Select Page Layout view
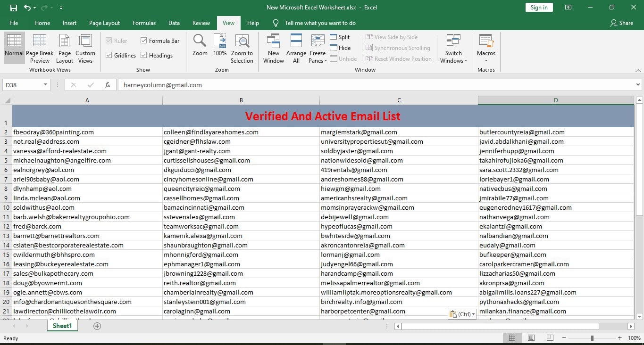This screenshot has height=345, width=644. click(x=64, y=47)
